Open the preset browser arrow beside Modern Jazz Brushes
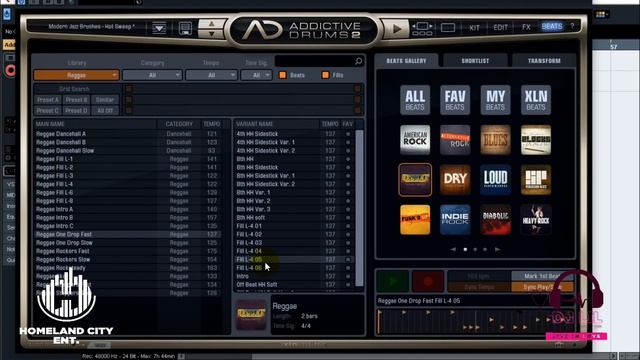 pyautogui.click(x=159, y=28)
